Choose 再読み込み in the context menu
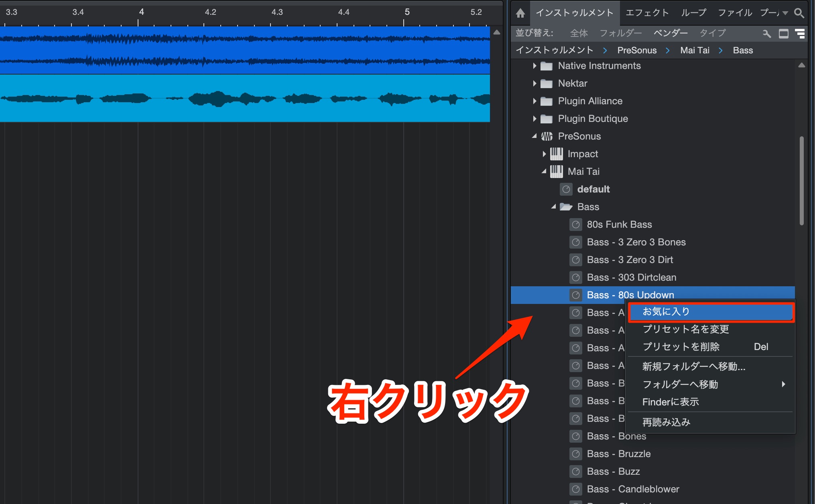Screen dimensions: 815x504 [x=710, y=422]
